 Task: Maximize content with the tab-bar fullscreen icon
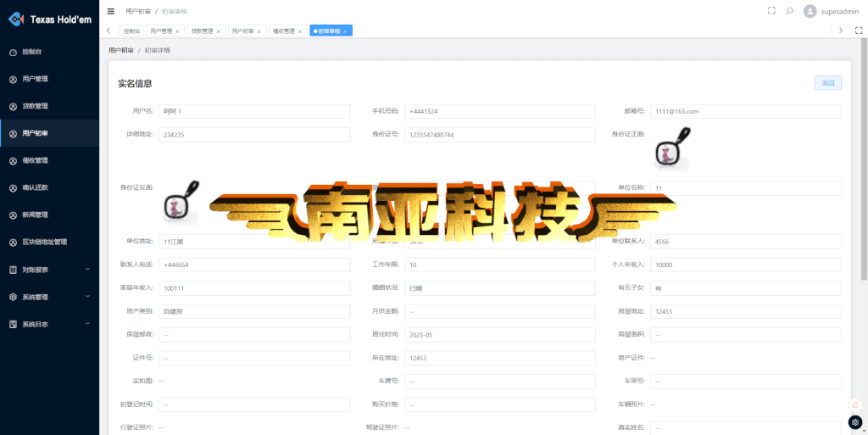[x=859, y=31]
